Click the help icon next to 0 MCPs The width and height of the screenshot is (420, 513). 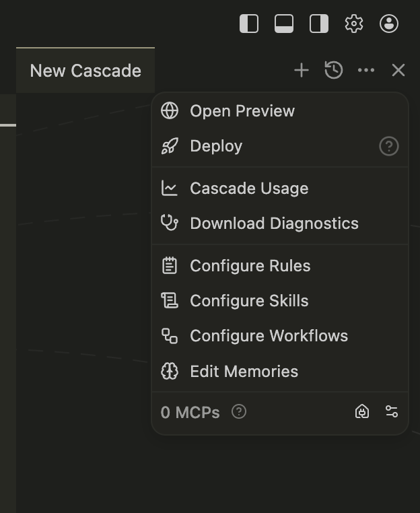tap(239, 411)
